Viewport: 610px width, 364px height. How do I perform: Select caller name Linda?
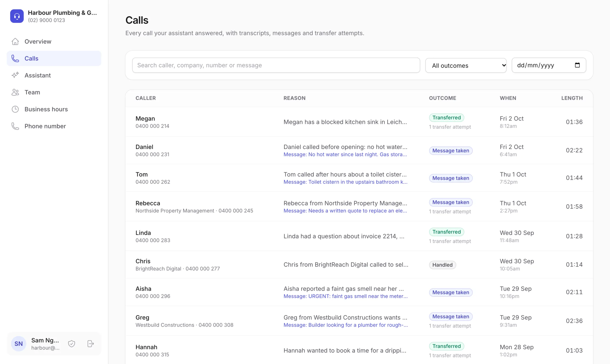(x=143, y=233)
